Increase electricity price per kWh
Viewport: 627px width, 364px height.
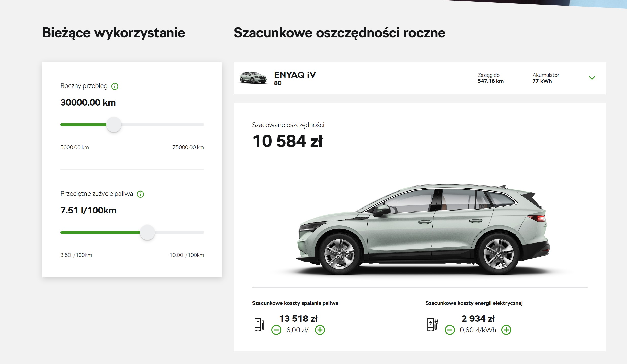coord(506,330)
